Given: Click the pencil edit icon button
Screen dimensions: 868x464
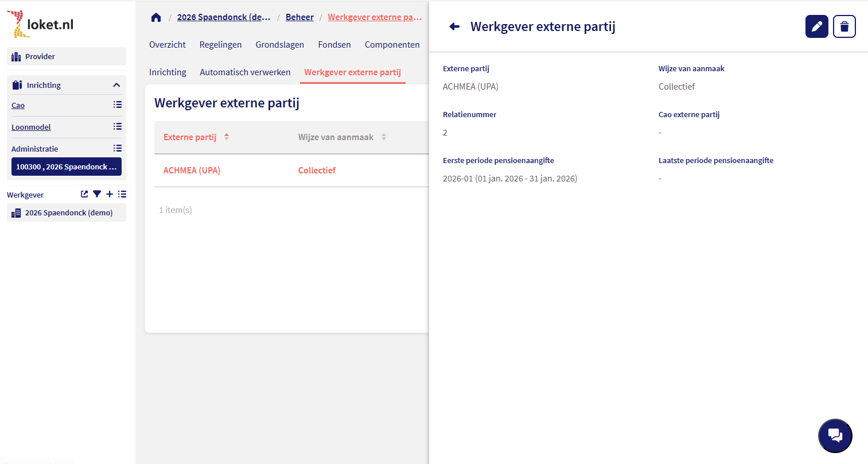Looking at the screenshot, I should click(x=816, y=26).
